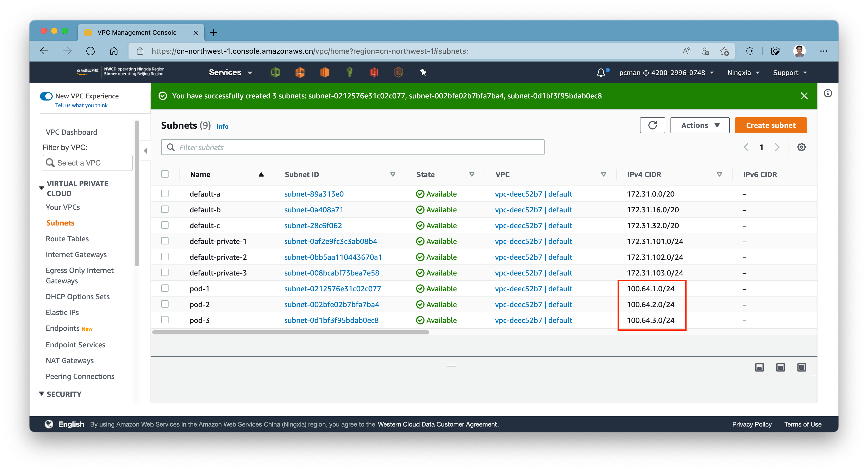Check the default-a subnet row

pyautogui.click(x=165, y=194)
